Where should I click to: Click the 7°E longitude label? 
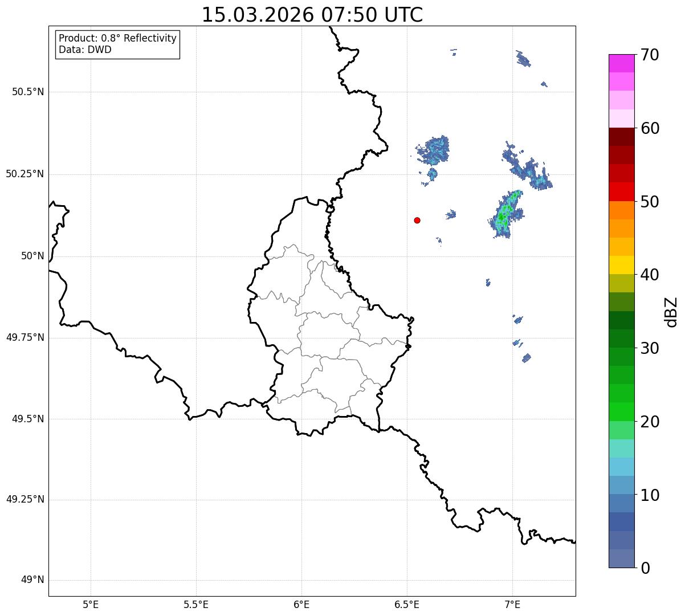click(512, 604)
